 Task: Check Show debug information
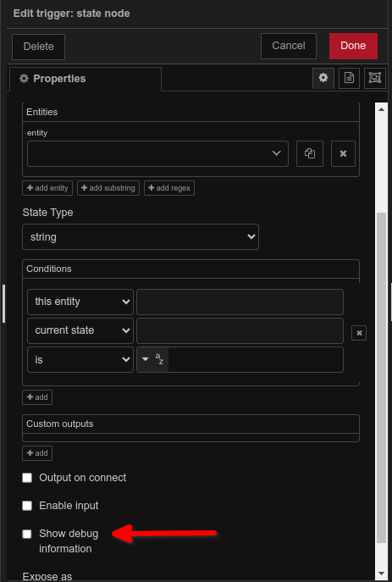(27, 534)
